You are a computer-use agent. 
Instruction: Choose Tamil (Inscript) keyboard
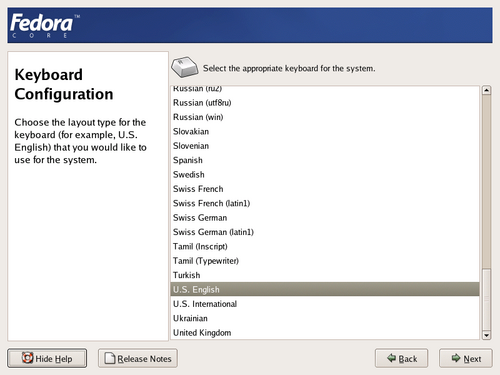point(325,246)
